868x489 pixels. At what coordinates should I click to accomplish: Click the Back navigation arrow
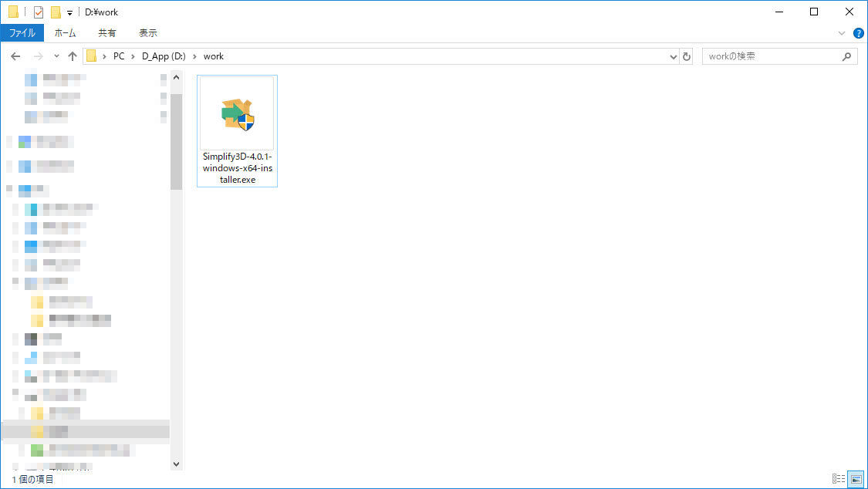coord(15,56)
